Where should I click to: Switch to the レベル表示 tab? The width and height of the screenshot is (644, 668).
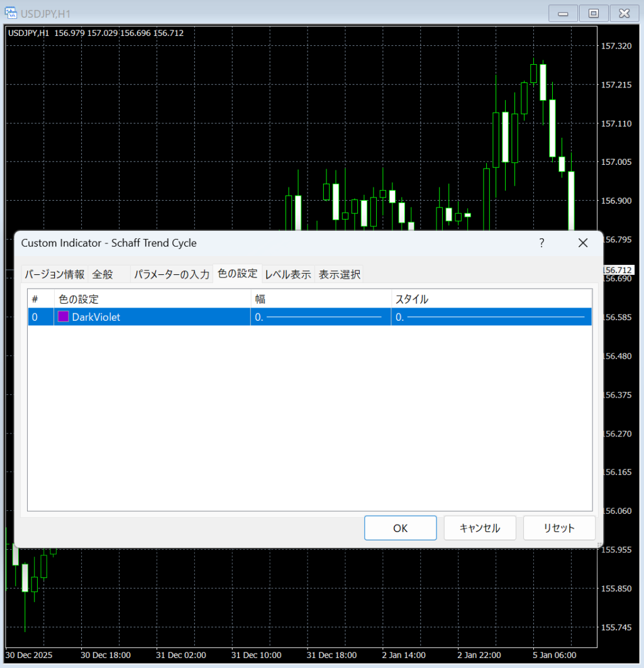point(288,274)
